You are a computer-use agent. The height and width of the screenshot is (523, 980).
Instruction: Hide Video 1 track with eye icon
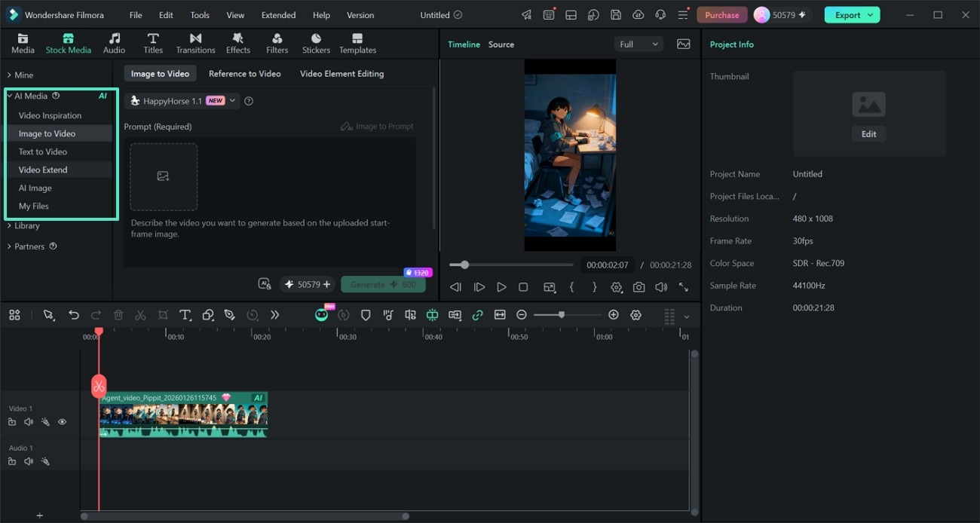63,422
